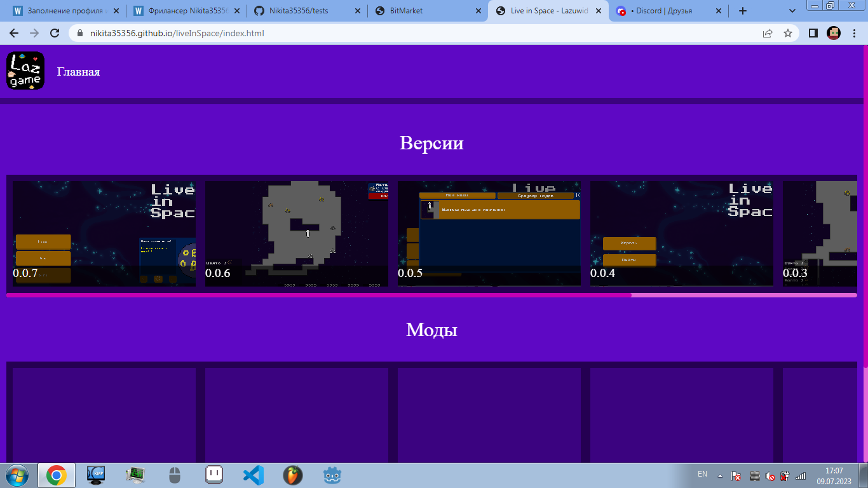Open version 0.0.6 thumbnail
868x488 pixels.
(297, 234)
